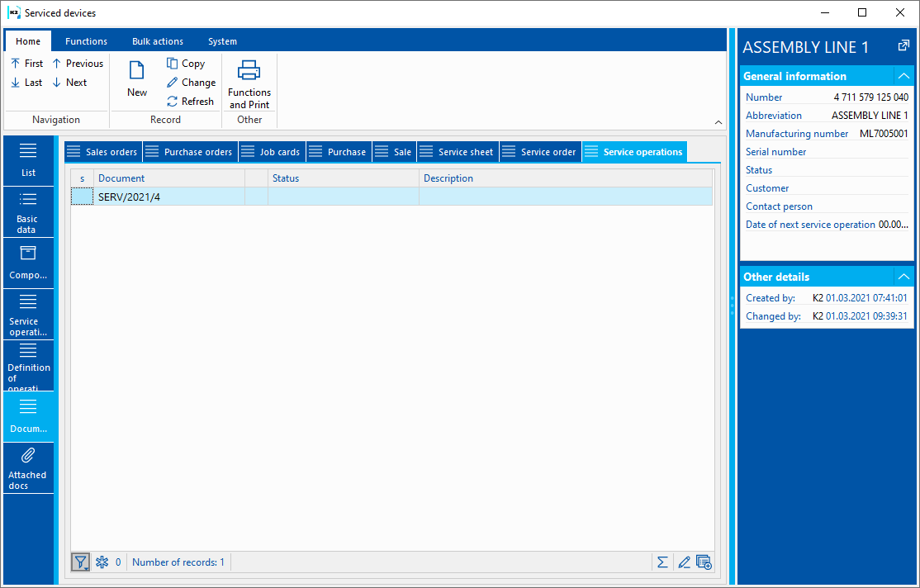Click the Description column header

point(566,178)
